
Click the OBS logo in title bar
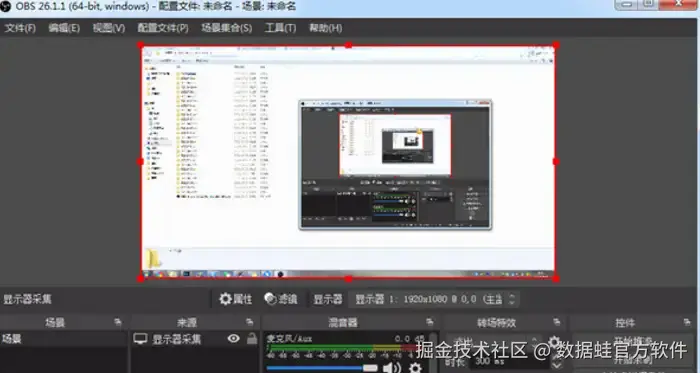click(x=5, y=7)
